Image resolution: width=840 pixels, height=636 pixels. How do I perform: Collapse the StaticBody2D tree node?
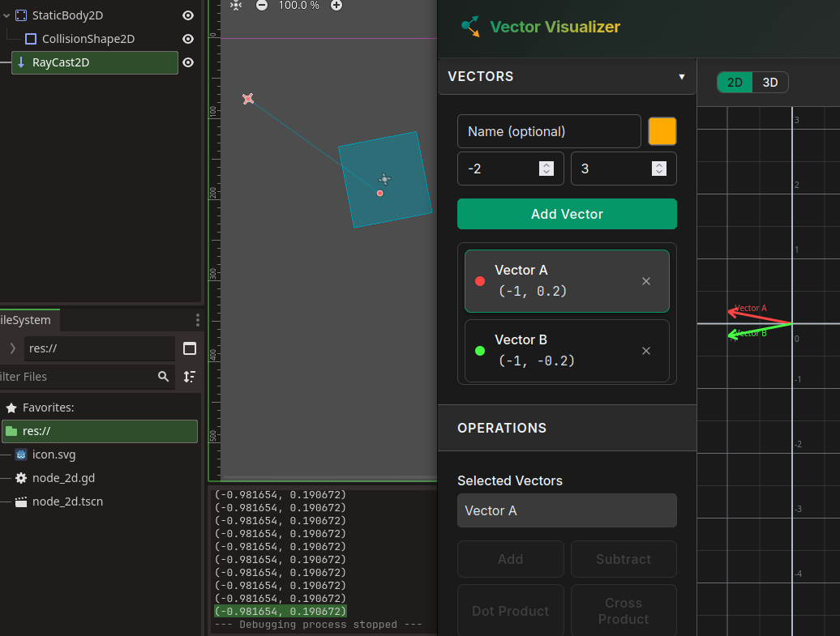(x=6, y=15)
